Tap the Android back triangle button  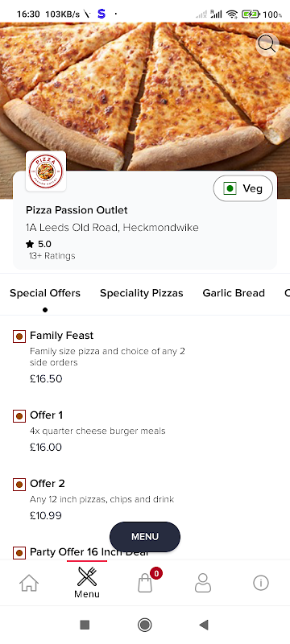click(204, 625)
